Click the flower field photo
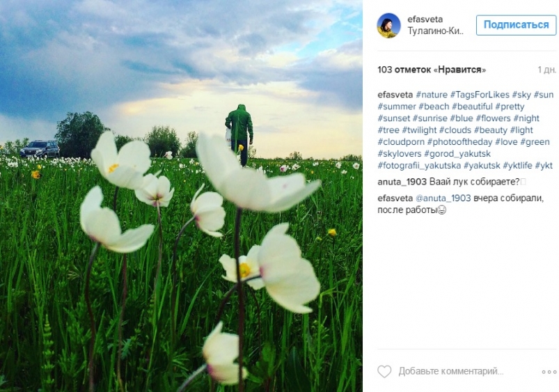 [181, 196]
